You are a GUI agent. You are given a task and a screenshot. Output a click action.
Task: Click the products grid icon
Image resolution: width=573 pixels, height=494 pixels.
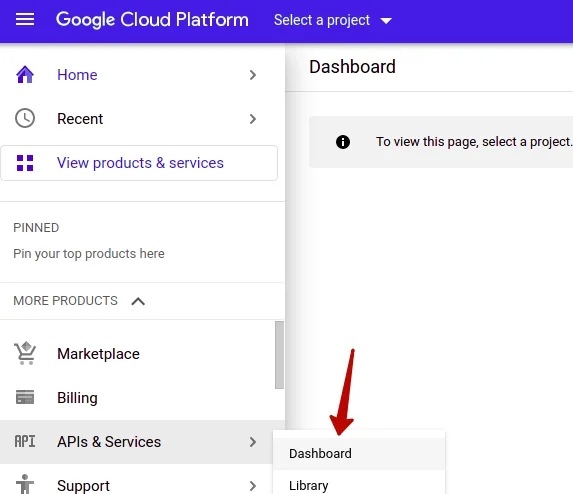(25, 163)
